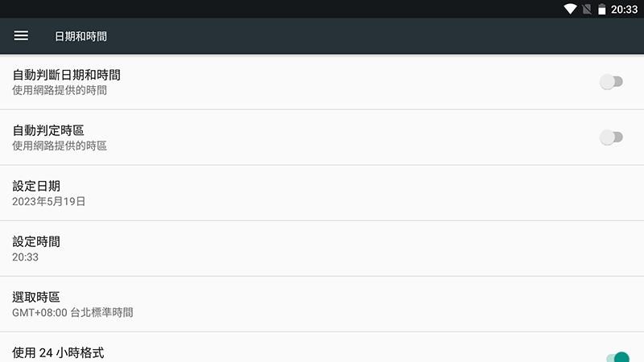644x362 pixels.
Task: Tap the Wi-Fi status icon
Action: (570, 9)
